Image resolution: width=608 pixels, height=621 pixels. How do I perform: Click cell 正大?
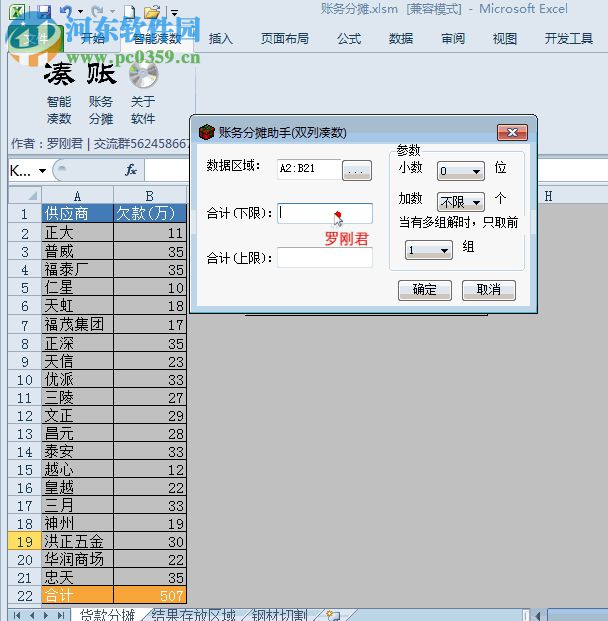tap(77, 232)
